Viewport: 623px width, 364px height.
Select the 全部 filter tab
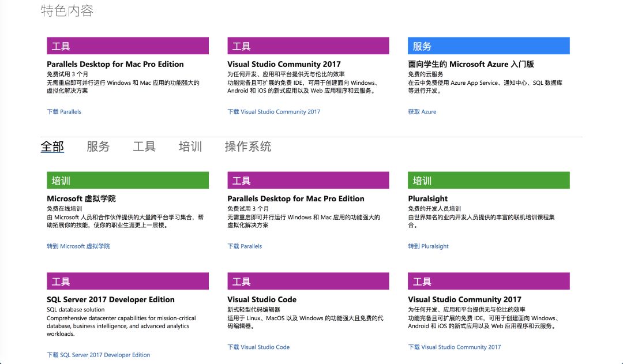click(x=52, y=147)
